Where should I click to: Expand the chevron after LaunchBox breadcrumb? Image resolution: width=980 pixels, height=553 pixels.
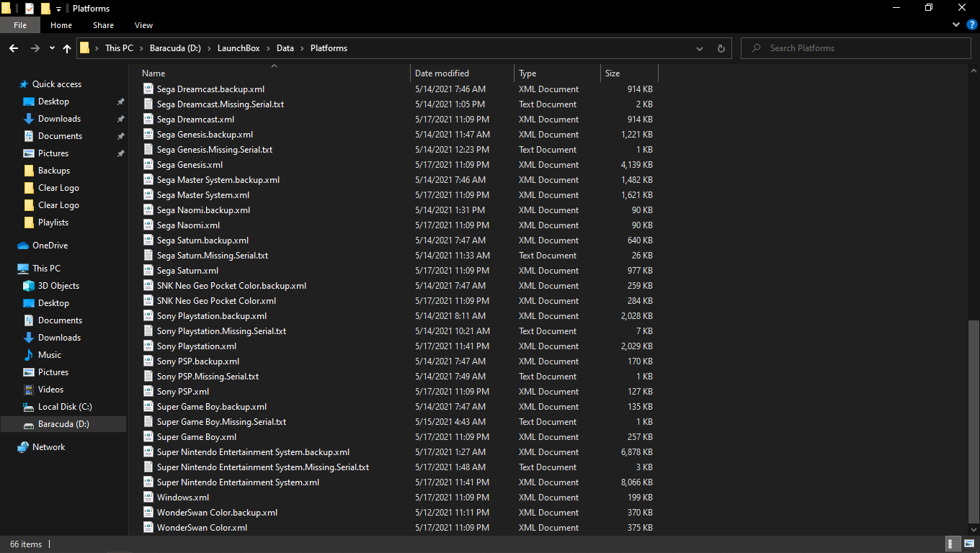coord(267,48)
